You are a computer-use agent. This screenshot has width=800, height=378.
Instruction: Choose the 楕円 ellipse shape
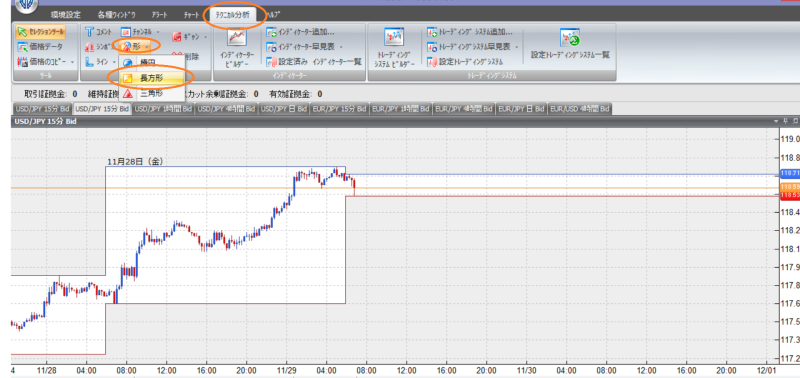pos(152,62)
